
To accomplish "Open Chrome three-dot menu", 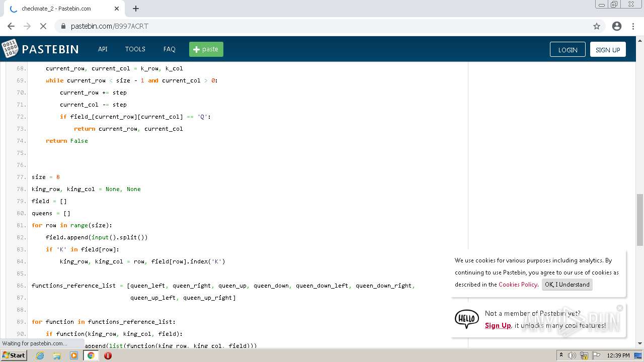I will pos(634,26).
